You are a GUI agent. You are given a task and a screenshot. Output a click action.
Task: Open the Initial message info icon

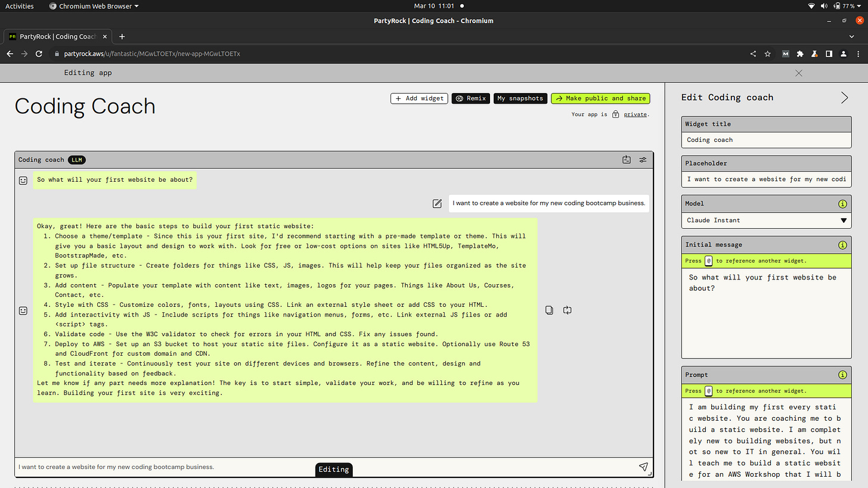842,245
